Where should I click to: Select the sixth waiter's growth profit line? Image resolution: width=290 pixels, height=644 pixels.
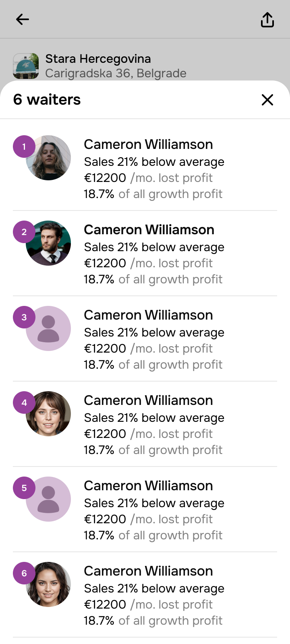pyautogui.click(x=153, y=621)
